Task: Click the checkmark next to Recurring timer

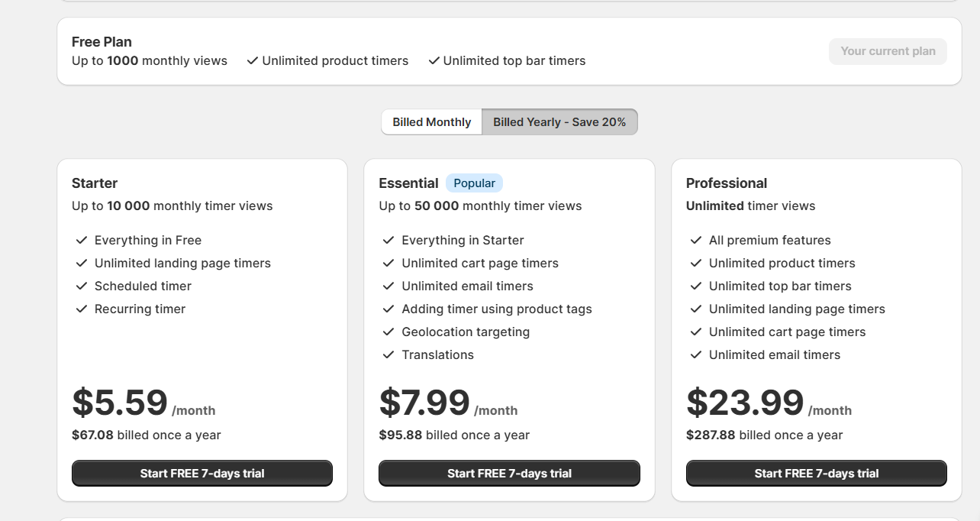Action: point(82,309)
